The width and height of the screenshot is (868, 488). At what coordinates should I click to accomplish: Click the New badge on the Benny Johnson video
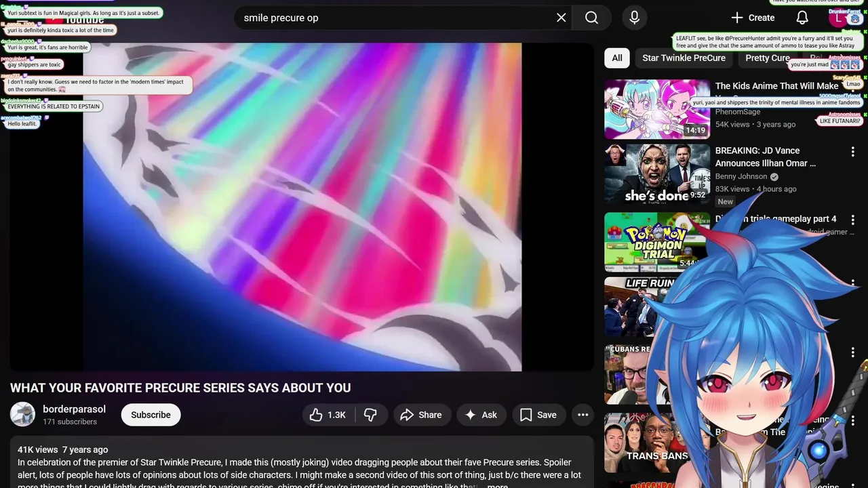[x=726, y=201]
